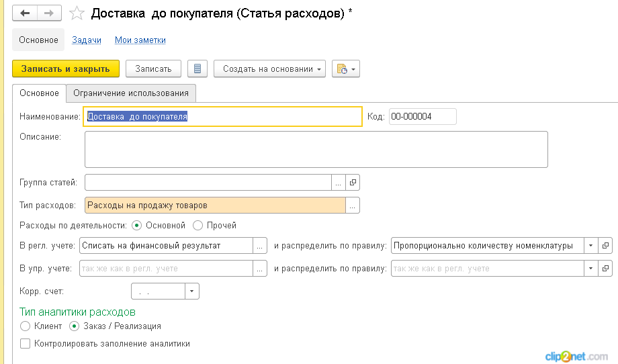Click the Записать button
Image resolution: width=618 pixels, height=364 pixels.
(x=153, y=69)
